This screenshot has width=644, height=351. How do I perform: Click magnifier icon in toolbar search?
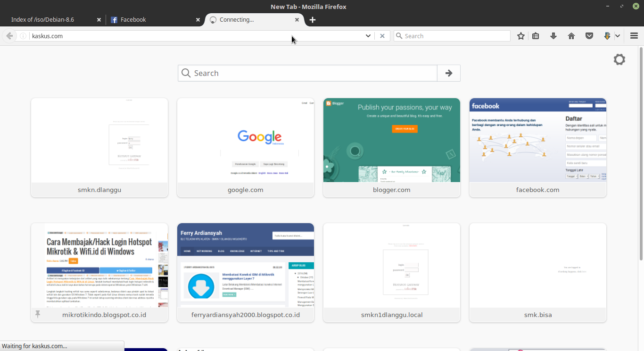pos(399,36)
